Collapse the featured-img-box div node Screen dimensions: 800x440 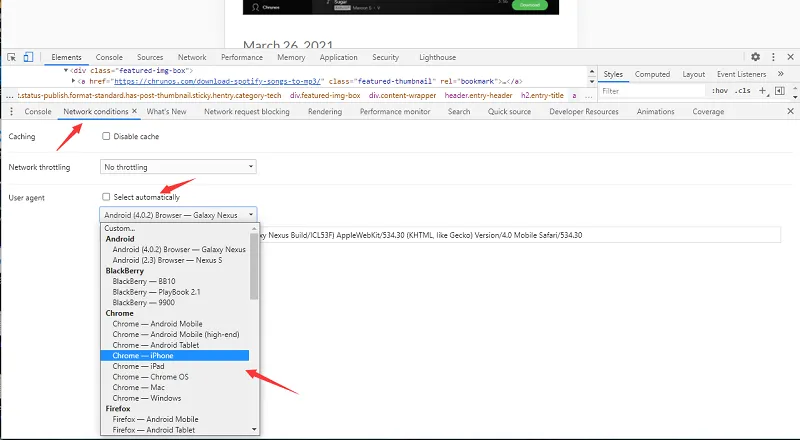pyautogui.click(x=66, y=70)
